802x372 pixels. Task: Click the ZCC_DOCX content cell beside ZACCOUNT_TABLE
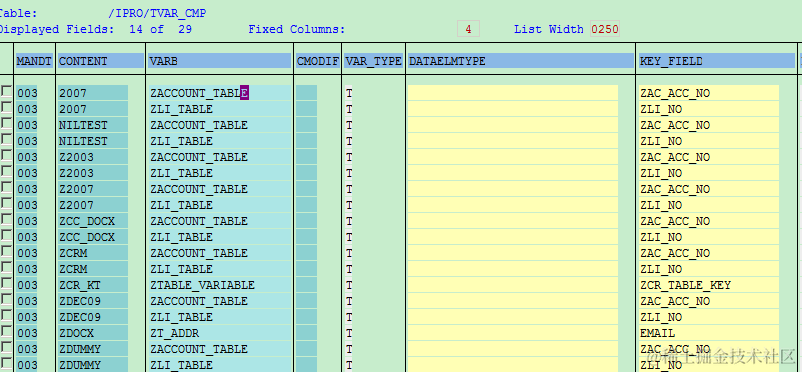coord(93,221)
